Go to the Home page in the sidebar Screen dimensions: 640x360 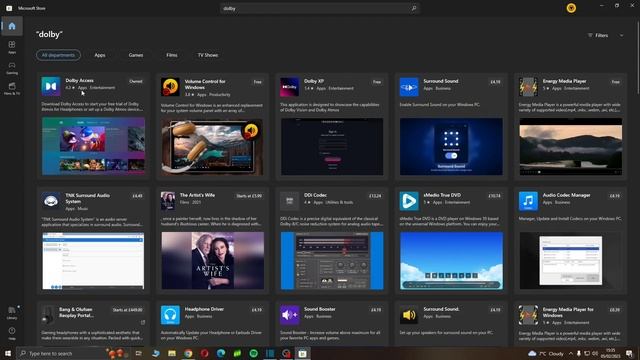[12, 27]
